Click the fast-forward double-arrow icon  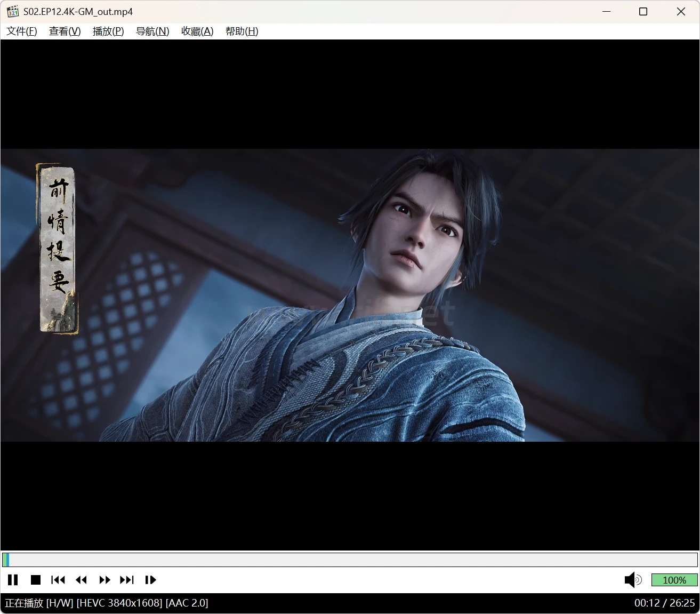(x=104, y=580)
